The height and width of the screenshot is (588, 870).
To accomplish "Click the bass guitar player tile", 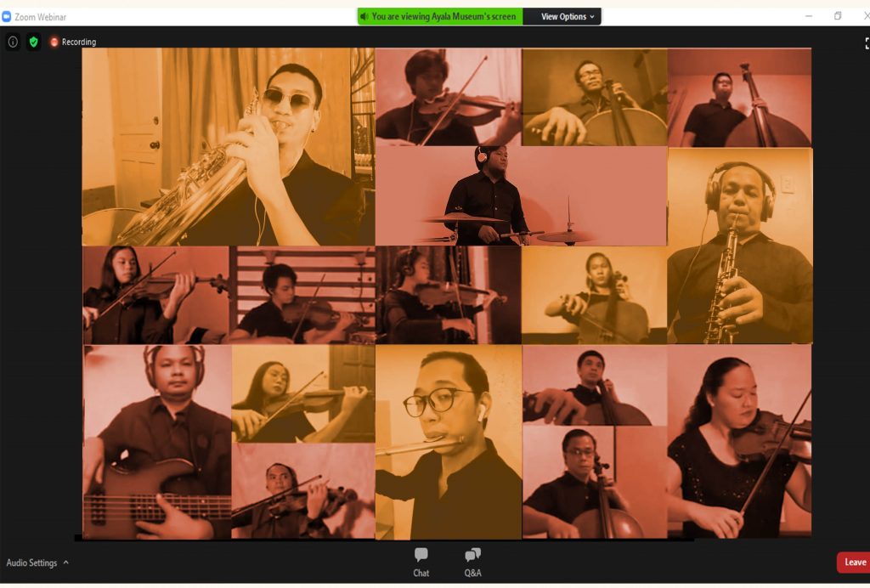I will tap(156, 442).
